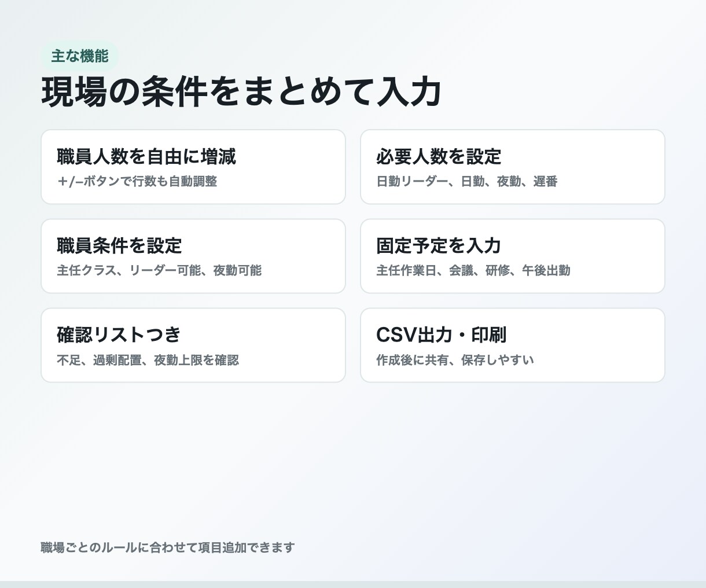706x588 pixels.
Task: Click the 必要人数を設定 card title
Action: (439, 156)
